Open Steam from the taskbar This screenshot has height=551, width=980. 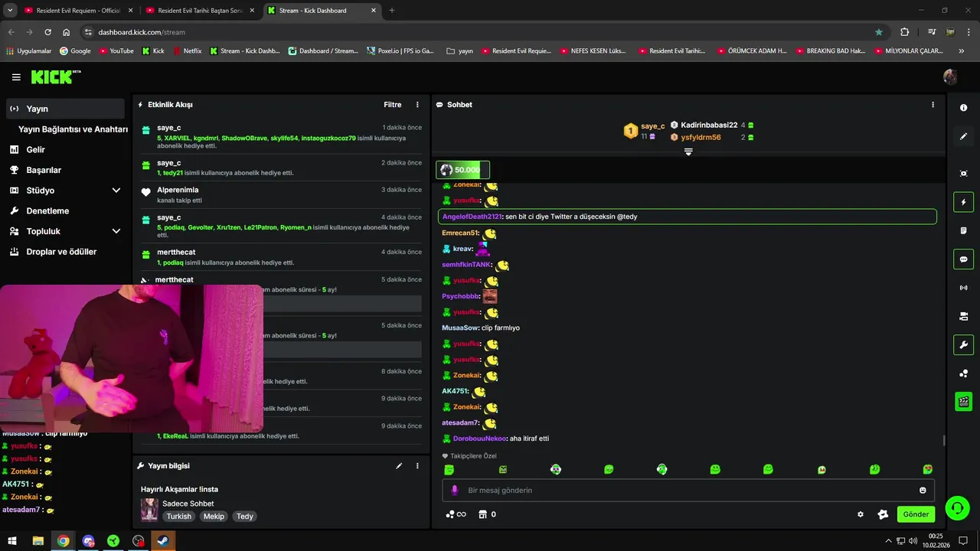pyautogui.click(x=162, y=540)
